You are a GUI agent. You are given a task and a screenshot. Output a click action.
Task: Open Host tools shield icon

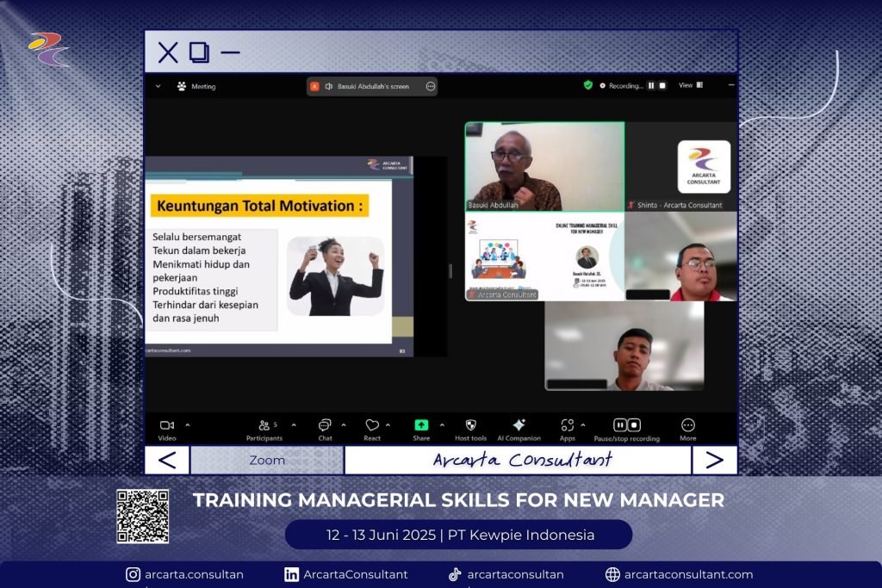[470, 425]
